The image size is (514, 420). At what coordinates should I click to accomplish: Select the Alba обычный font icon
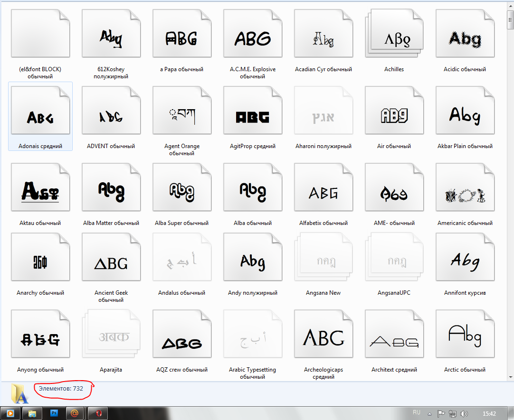[253, 187]
